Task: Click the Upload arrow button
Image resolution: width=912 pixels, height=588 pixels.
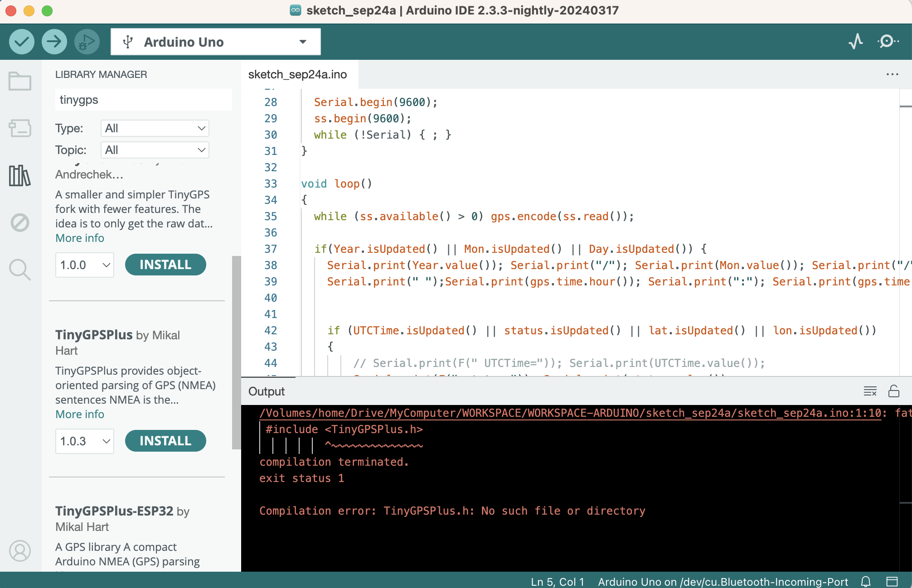Action: pos(54,42)
